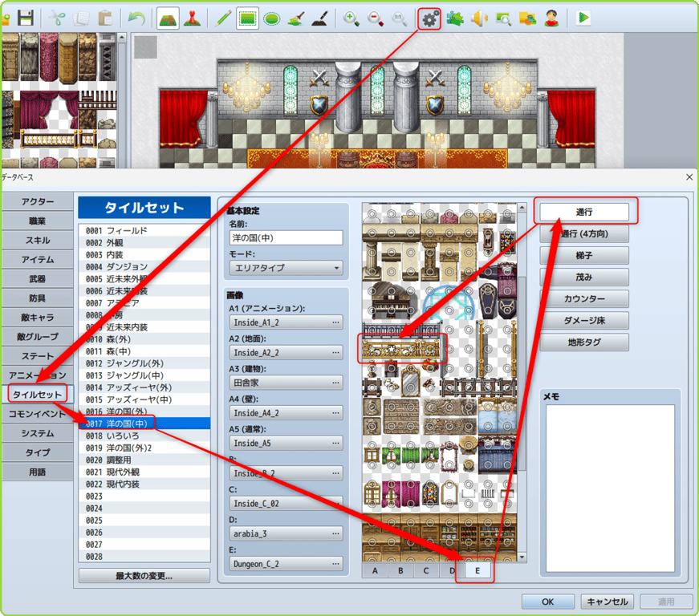The image size is (699, 616).
Task: Select tileset 0001 フィールド in list
Action: click(x=144, y=230)
